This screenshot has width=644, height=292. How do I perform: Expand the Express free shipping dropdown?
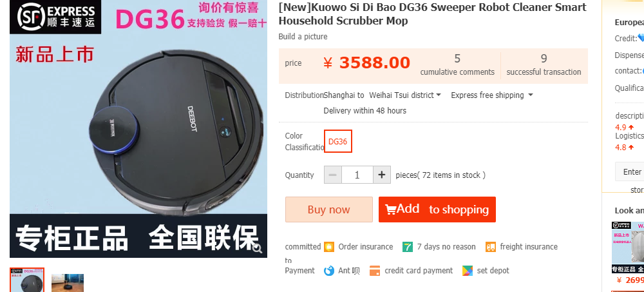tap(491, 95)
